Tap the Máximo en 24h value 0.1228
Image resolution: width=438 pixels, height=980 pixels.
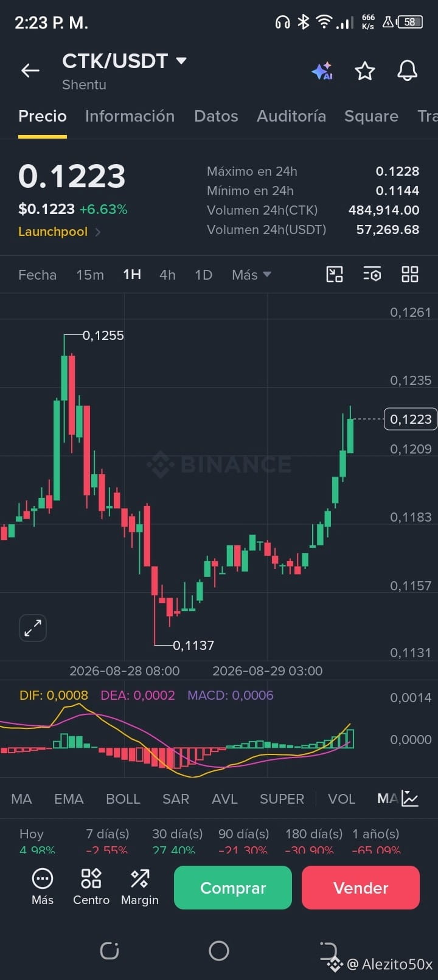(397, 171)
